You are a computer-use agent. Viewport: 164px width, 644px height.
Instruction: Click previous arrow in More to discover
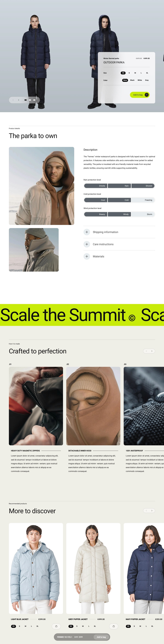click(x=146, y=510)
